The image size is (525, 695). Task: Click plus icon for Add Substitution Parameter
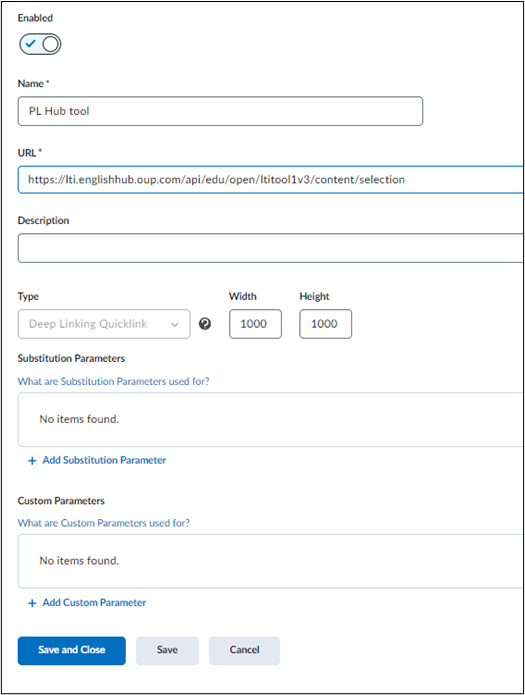tap(32, 461)
